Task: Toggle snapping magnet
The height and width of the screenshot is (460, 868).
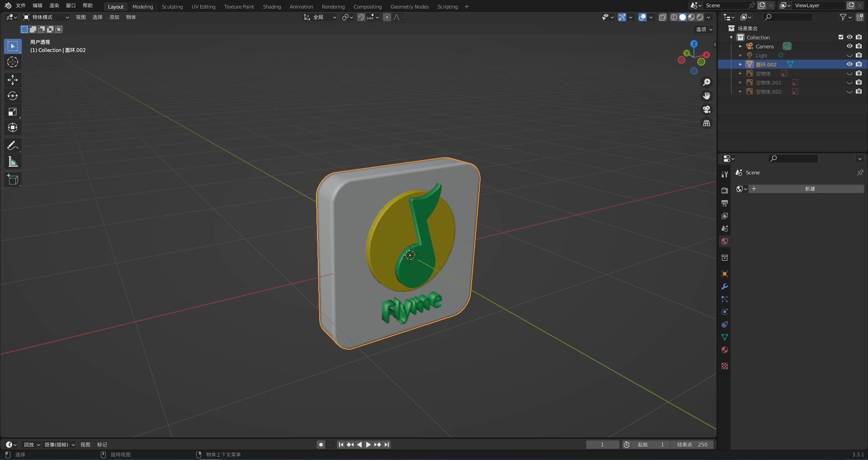Action: (x=361, y=17)
